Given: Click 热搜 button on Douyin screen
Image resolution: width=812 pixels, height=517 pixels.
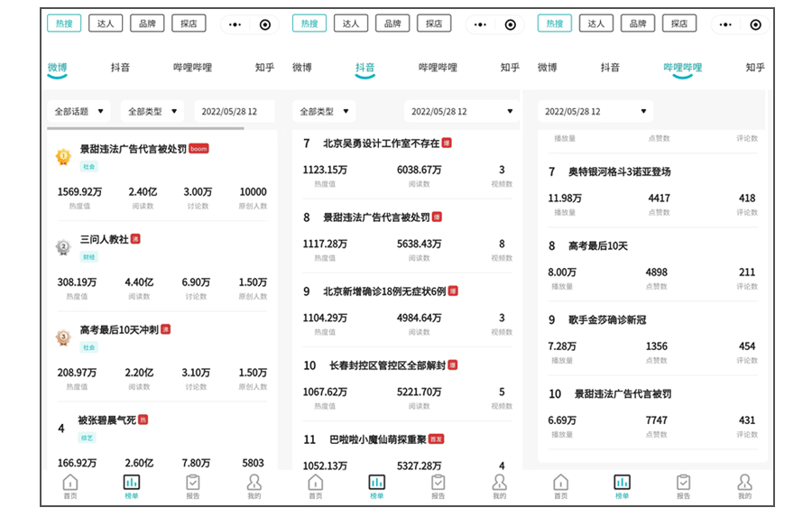Looking at the screenshot, I should click(x=309, y=23).
